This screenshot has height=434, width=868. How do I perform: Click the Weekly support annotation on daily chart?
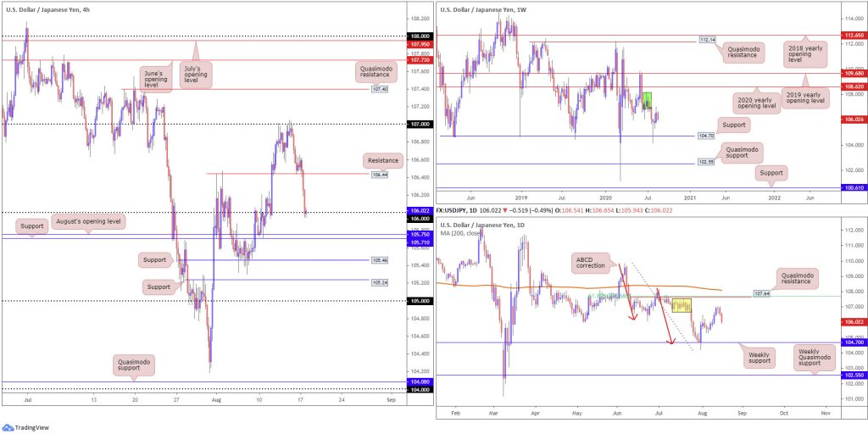760,358
